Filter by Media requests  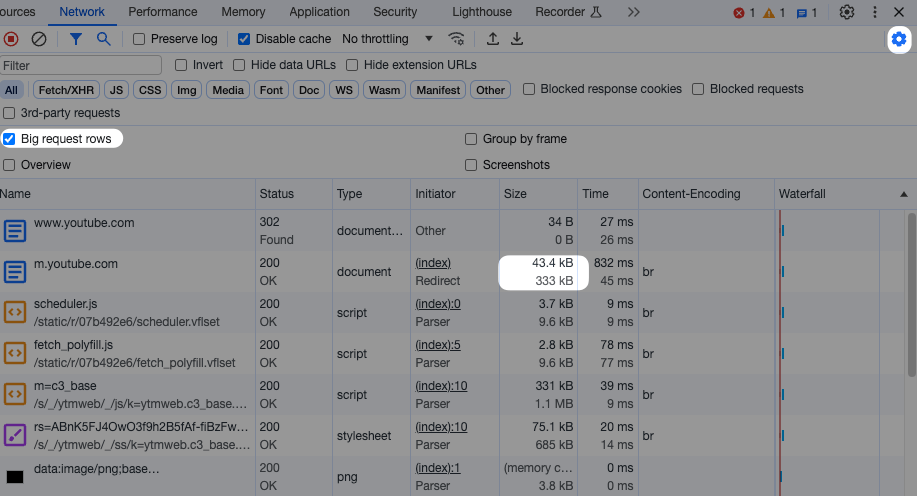(228, 90)
